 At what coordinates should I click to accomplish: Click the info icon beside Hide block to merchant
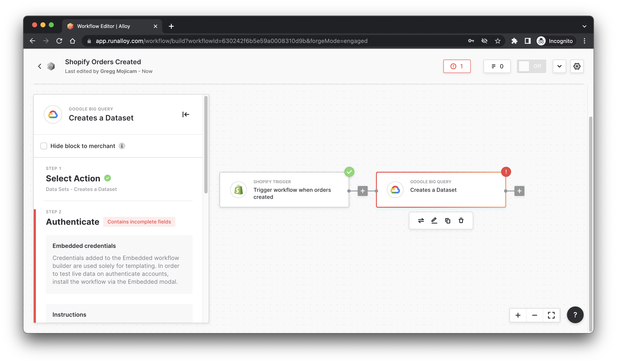(x=122, y=146)
